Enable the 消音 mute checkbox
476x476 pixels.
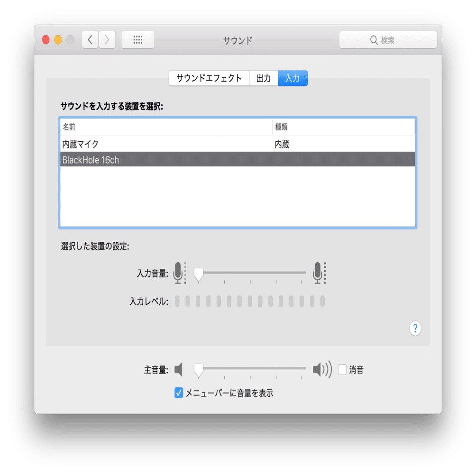click(x=342, y=369)
